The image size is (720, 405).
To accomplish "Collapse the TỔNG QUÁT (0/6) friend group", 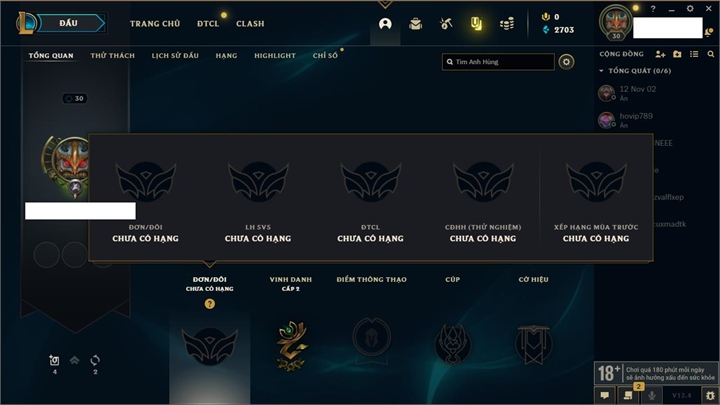I will pos(635,71).
